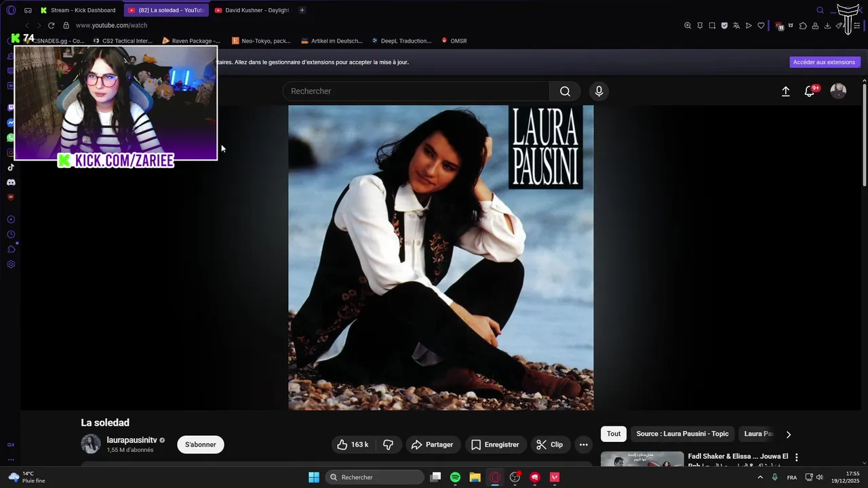Open File Explorer from the taskbar

click(x=475, y=477)
